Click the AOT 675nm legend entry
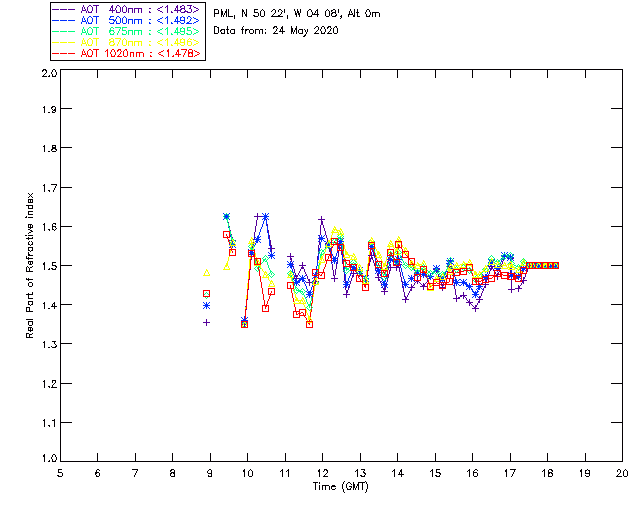The height and width of the screenshot is (512, 640). (x=126, y=31)
